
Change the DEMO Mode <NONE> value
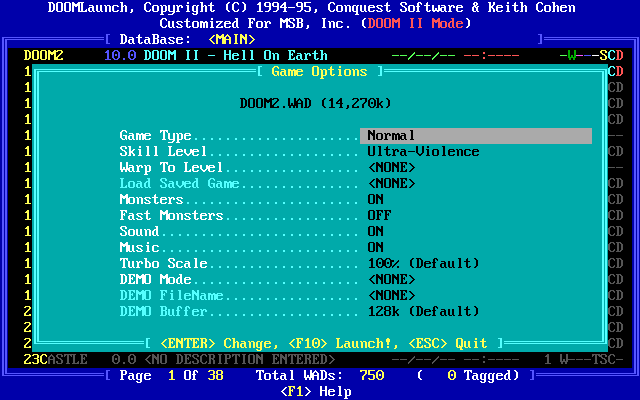coord(391,279)
